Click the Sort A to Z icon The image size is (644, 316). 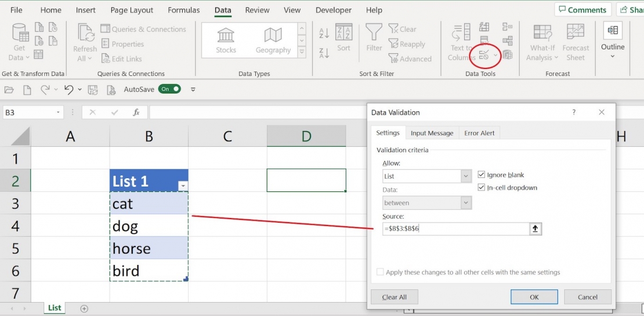click(x=324, y=33)
